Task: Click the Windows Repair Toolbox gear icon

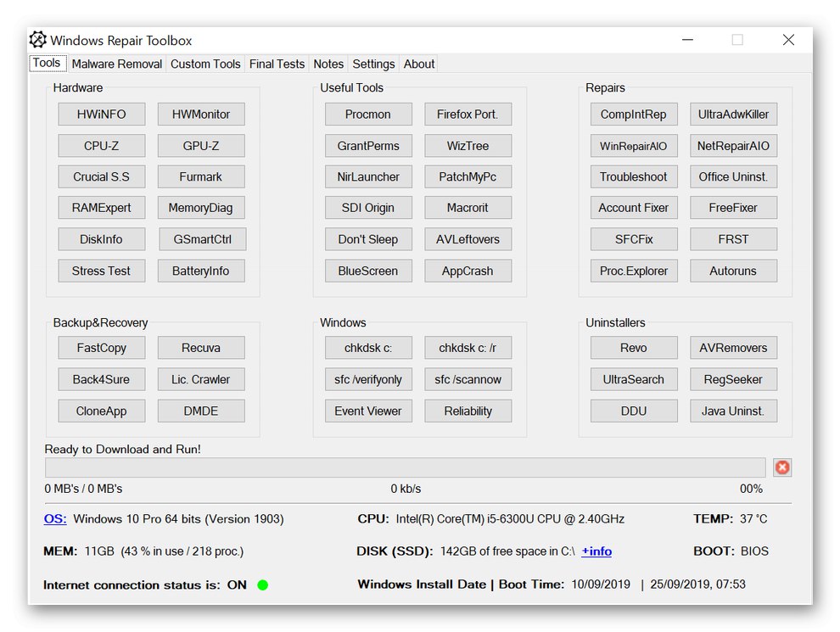Action: [x=37, y=40]
